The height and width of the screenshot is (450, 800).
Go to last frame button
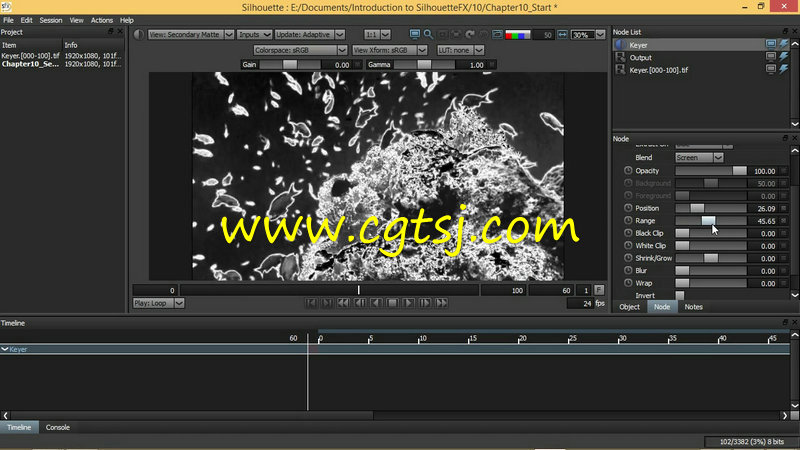(x=327, y=303)
